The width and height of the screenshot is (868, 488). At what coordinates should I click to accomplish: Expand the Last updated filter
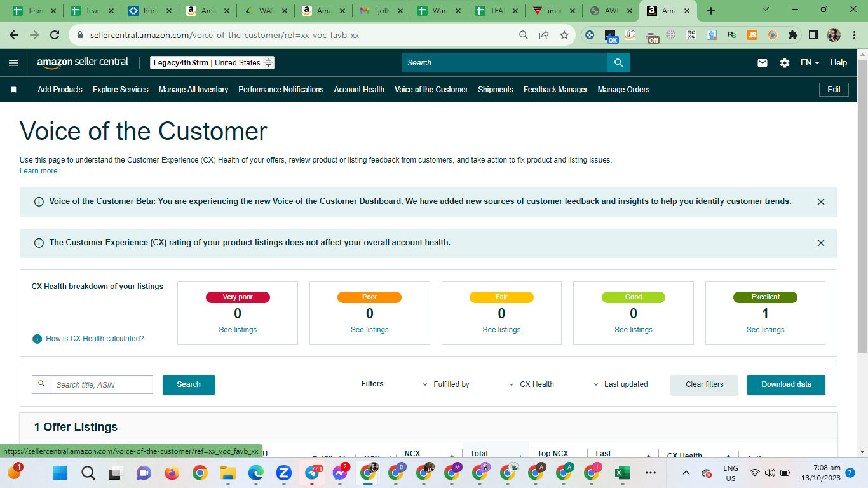[x=620, y=384]
